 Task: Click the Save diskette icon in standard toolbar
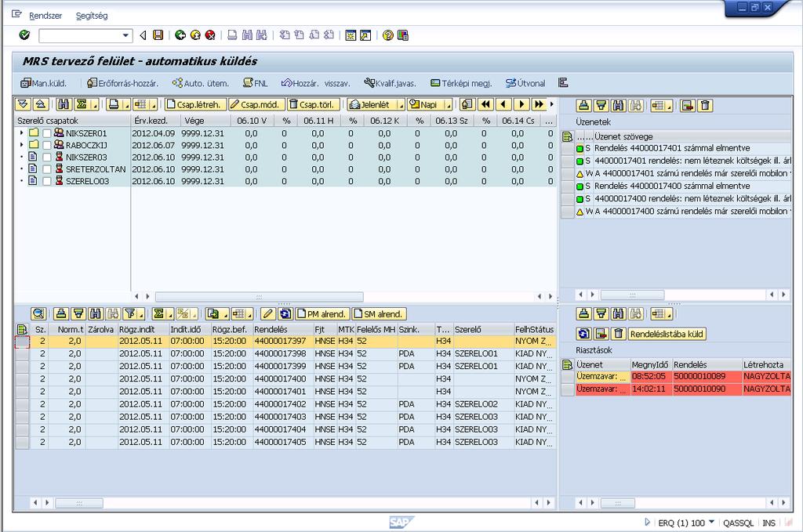(158, 35)
